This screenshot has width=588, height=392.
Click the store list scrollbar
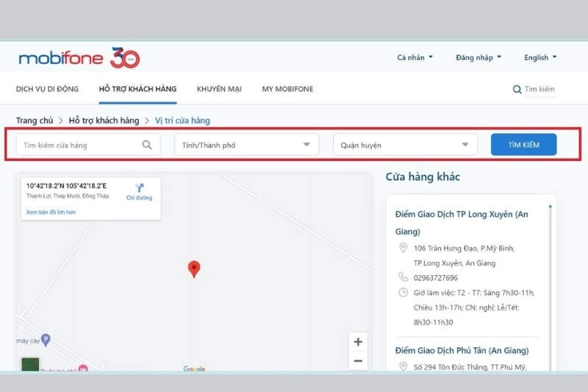point(550,289)
